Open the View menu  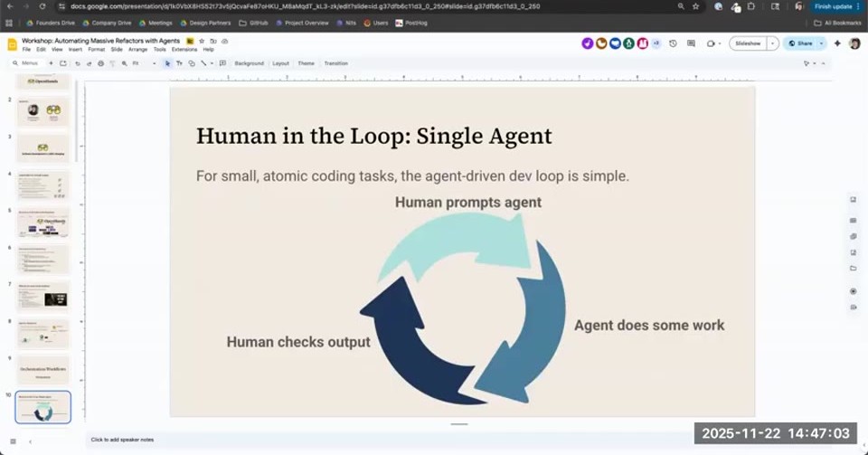pos(57,50)
